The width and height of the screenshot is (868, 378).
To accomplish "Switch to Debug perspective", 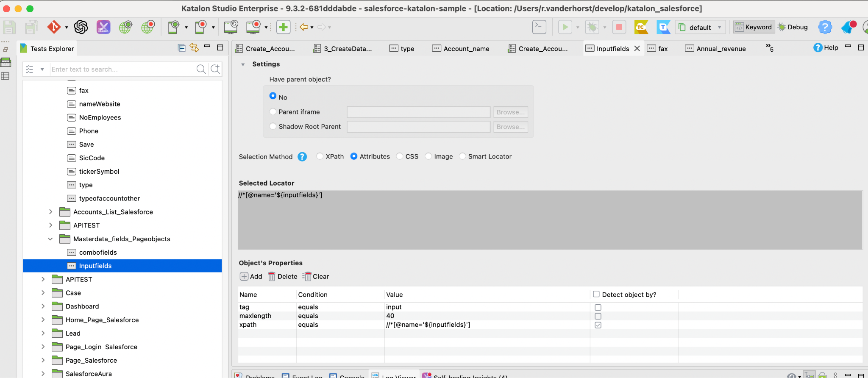I will coord(793,27).
